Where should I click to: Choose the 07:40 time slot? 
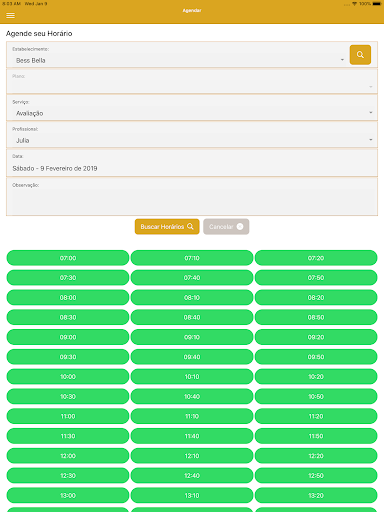pos(192,278)
